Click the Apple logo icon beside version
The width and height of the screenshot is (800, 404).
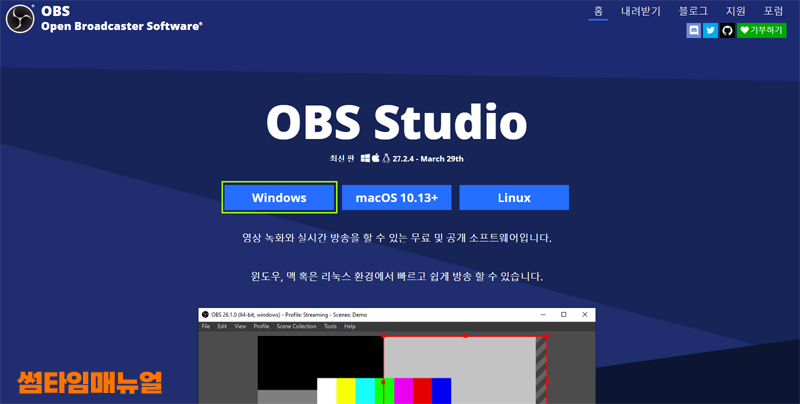point(376,158)
